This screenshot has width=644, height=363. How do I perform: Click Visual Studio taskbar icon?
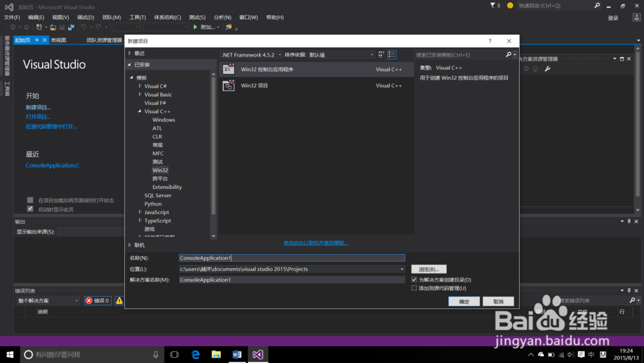click(x=258, y=355)
